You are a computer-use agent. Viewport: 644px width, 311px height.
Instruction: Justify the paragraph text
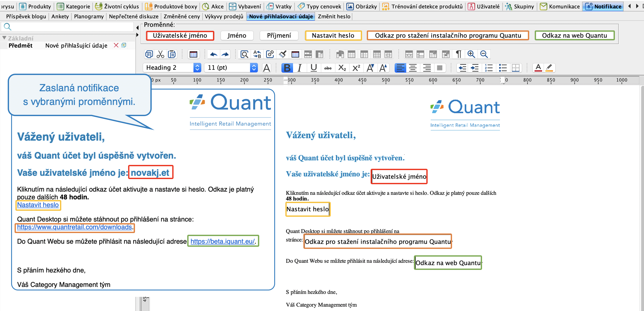[440, 68]
